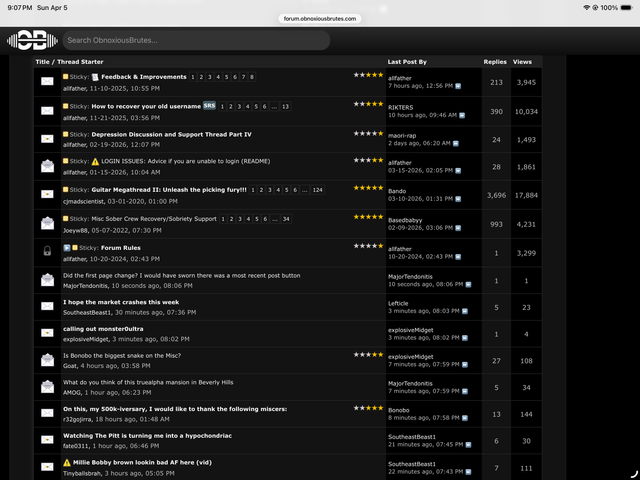Open the OB site logo
This screenshot has height=480, width=640.
[x=32, y=40]
